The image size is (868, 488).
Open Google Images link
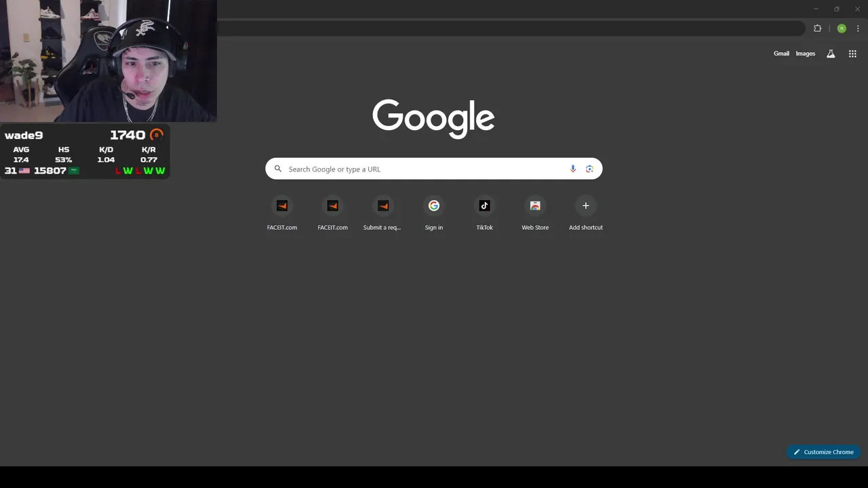click(806, 54)
